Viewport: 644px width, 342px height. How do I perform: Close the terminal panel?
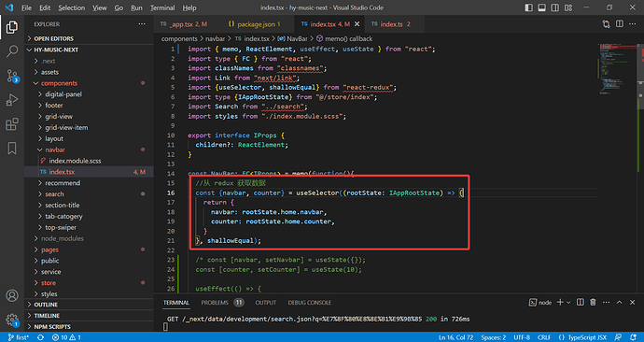click(633, 302)
